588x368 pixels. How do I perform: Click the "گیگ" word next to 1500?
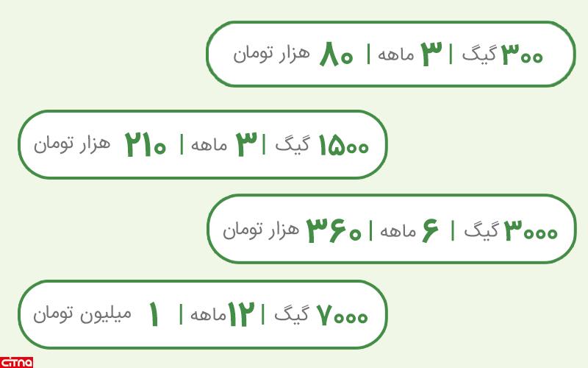(293, 145)
